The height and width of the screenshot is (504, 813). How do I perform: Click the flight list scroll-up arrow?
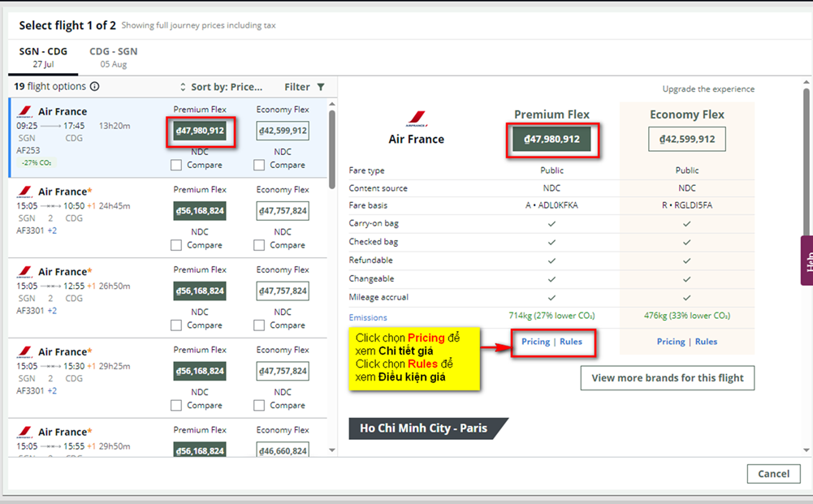pyautogui.click(x=332, y=104)
